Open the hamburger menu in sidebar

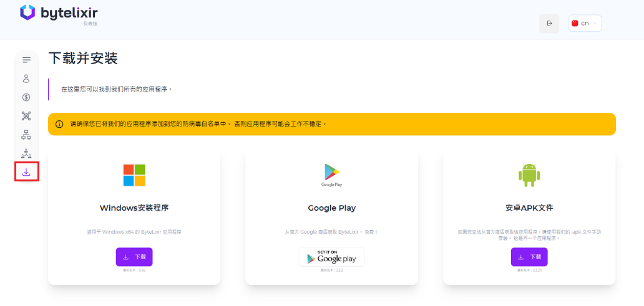[x=27, y=60]
